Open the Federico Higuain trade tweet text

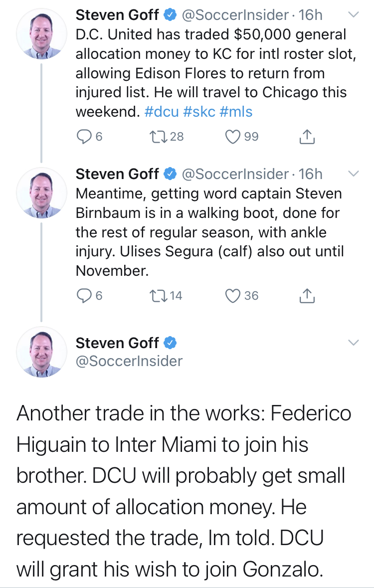(185, 491)
